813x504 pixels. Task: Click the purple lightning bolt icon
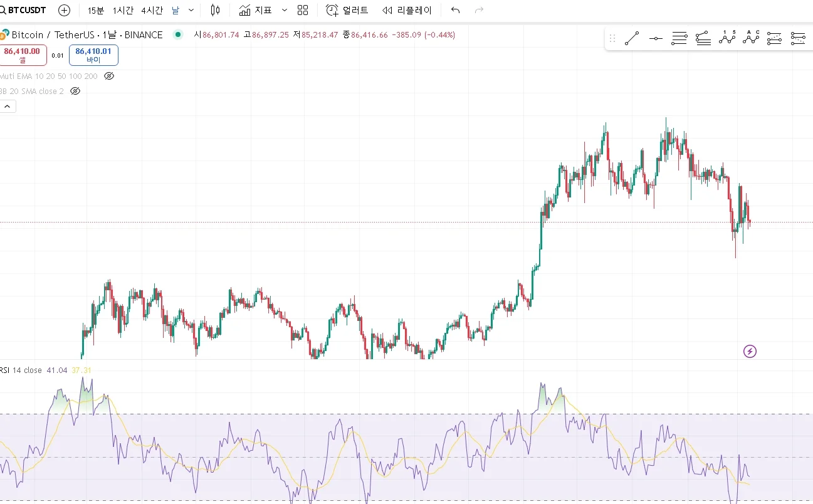(750, 351)
